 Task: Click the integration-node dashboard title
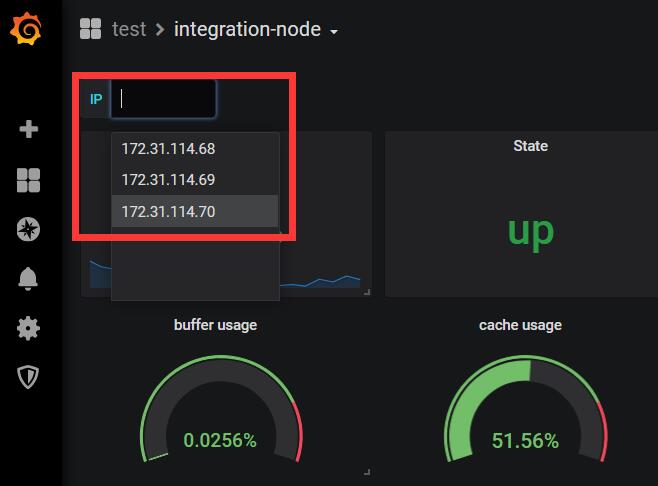tap(247, 29)
